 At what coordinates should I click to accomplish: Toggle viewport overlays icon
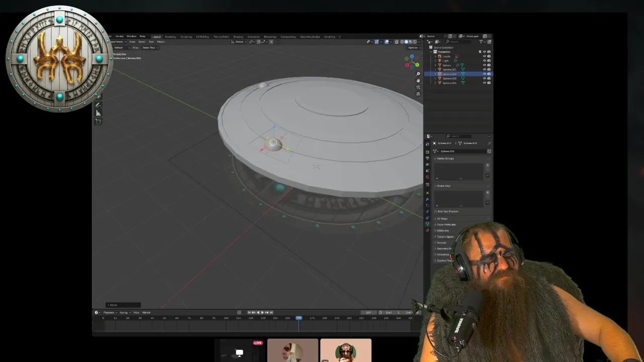point(387,42)
